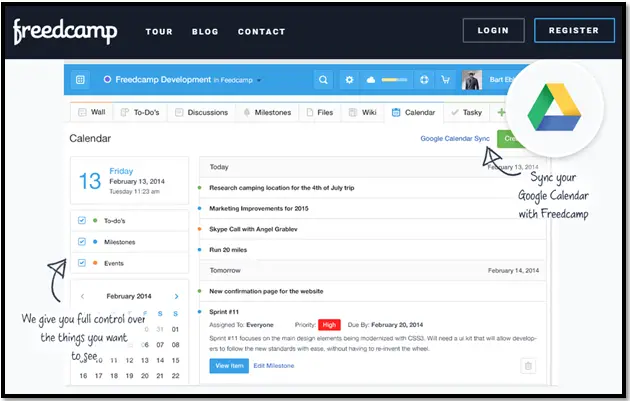Go to next month in mini calendar

tap(176, 296)
